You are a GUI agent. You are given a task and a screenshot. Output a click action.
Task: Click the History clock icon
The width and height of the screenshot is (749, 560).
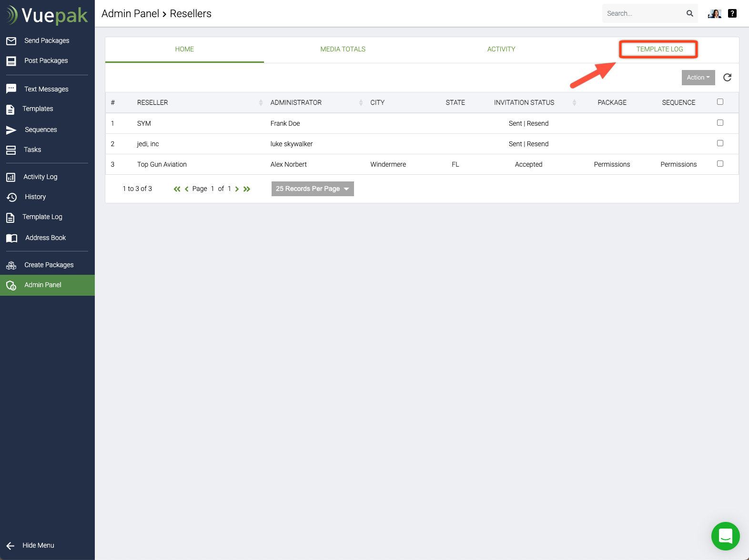11,197
